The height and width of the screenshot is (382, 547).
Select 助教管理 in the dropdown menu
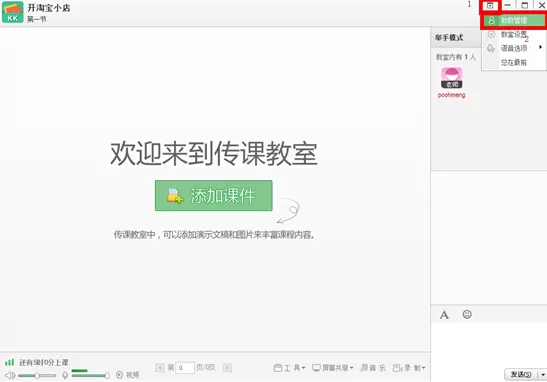pos(514,20)
